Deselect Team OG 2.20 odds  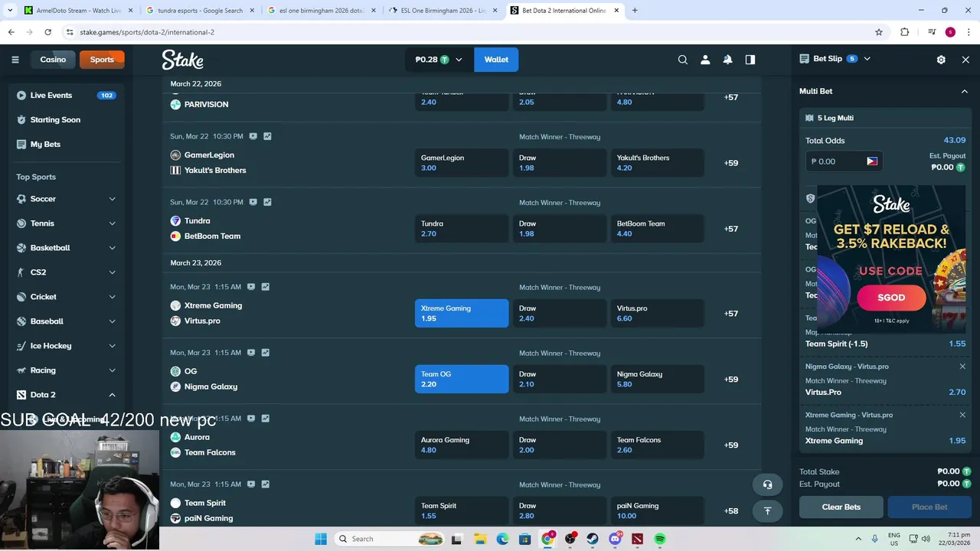tap(462, 379)
